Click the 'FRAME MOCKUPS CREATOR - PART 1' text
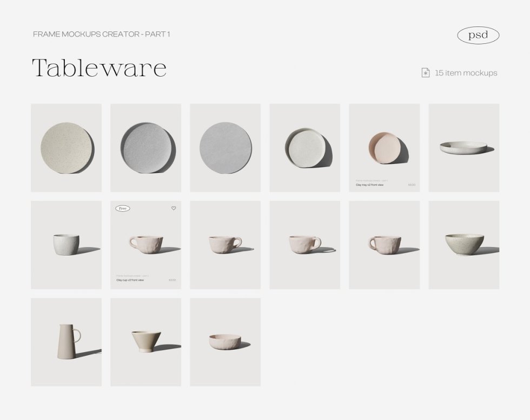The image size is (530, 420). pos(102,34)
